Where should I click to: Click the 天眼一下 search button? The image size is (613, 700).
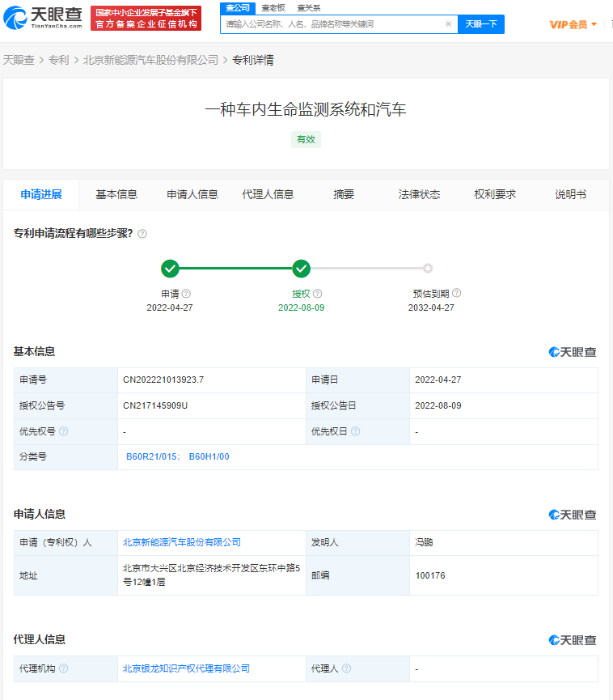point(480,24)
